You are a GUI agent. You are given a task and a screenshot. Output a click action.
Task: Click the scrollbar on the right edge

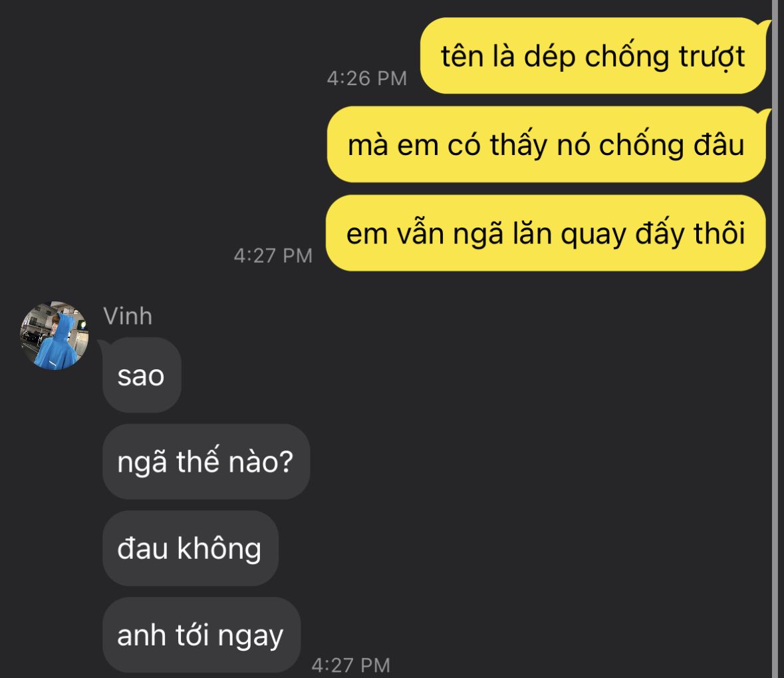coord(778,339)
